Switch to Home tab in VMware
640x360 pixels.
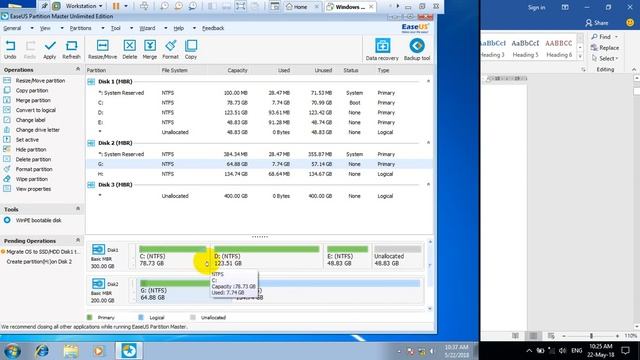point(301,7)
